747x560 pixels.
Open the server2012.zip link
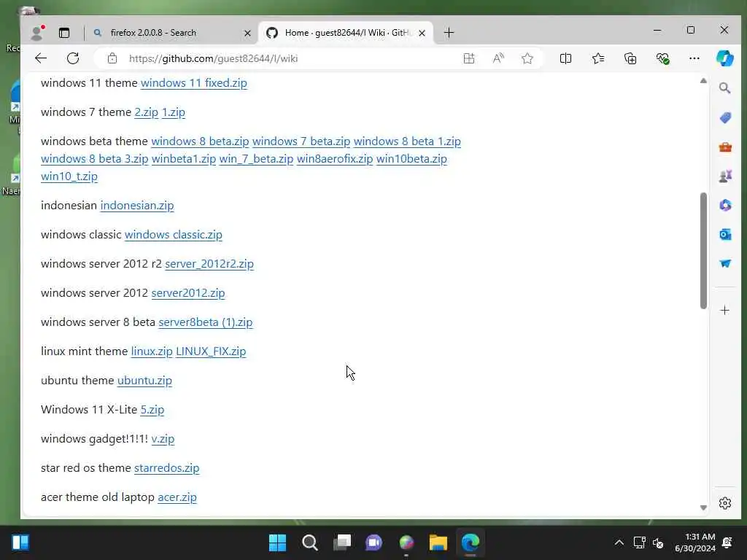(x=188, y=293)
